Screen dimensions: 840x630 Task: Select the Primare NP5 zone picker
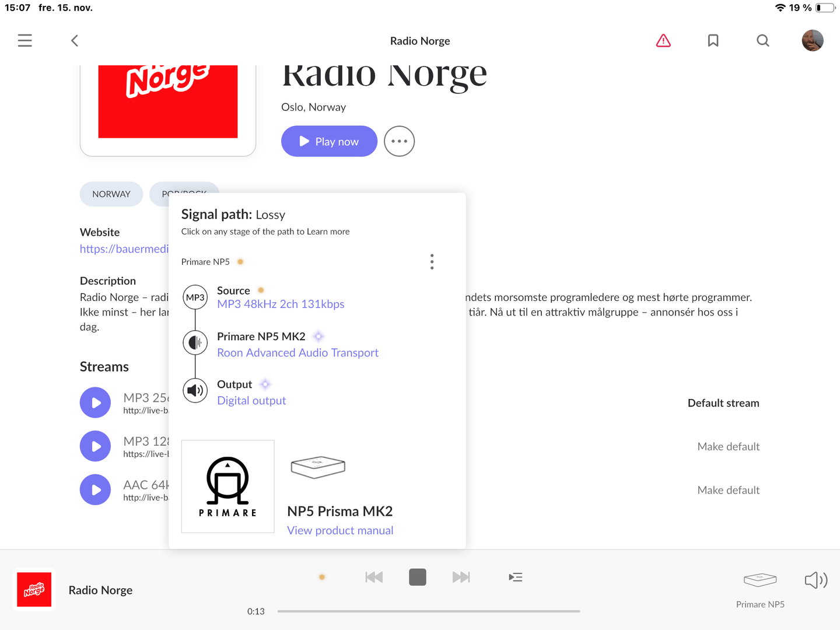pyautogui.click(x=760, y=588)
